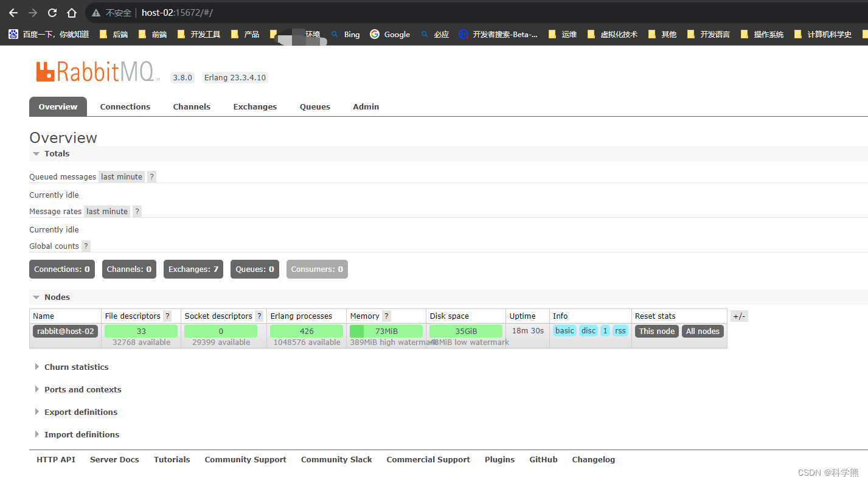Viewport: 868px width, 483px height.
Task: Open help for Global counts
Action: pos(86,246)
